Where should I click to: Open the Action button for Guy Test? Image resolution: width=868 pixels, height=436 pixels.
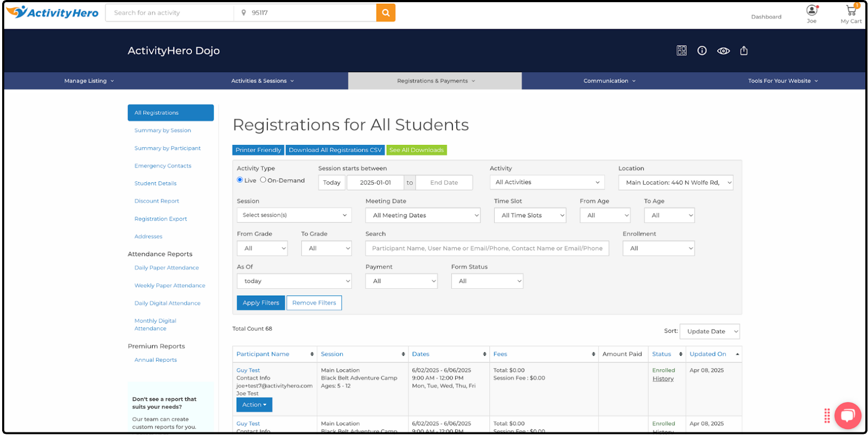pyautogui.click(x=254, y=405)
